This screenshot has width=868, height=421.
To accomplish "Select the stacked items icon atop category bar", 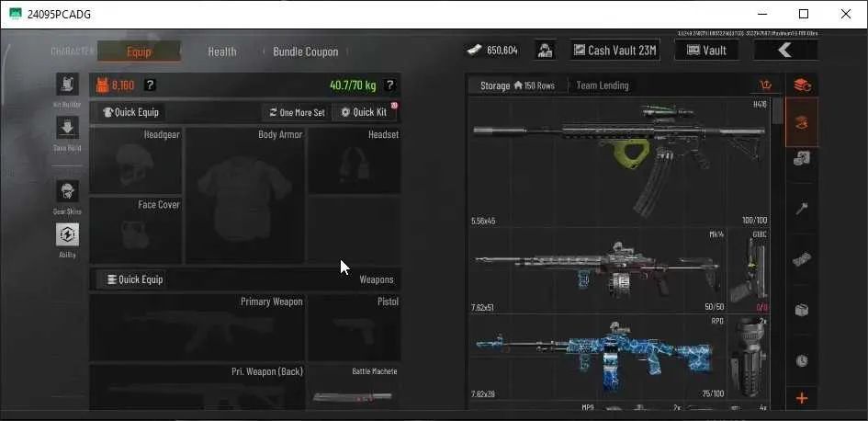I will click(x=802, y=85).
